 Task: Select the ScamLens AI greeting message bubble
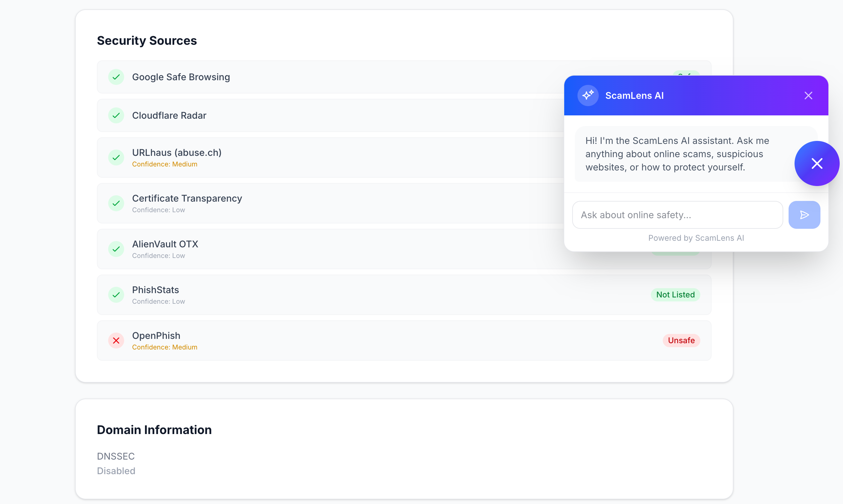676,154
